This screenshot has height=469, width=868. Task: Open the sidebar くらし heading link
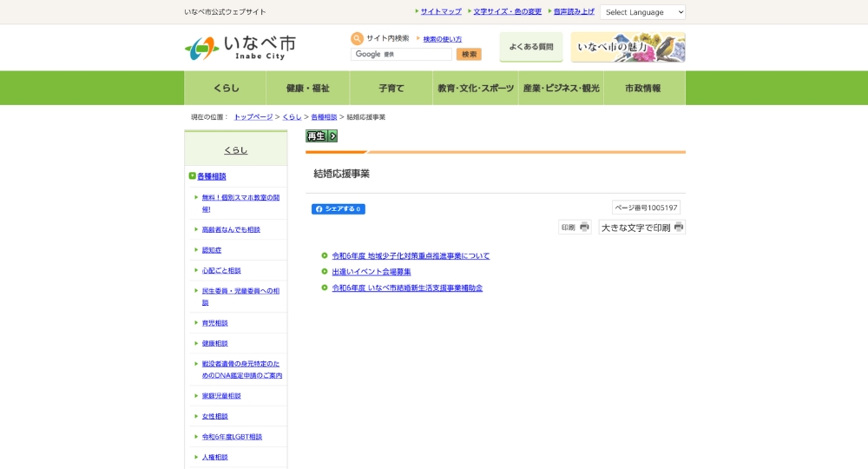point(236,150)
